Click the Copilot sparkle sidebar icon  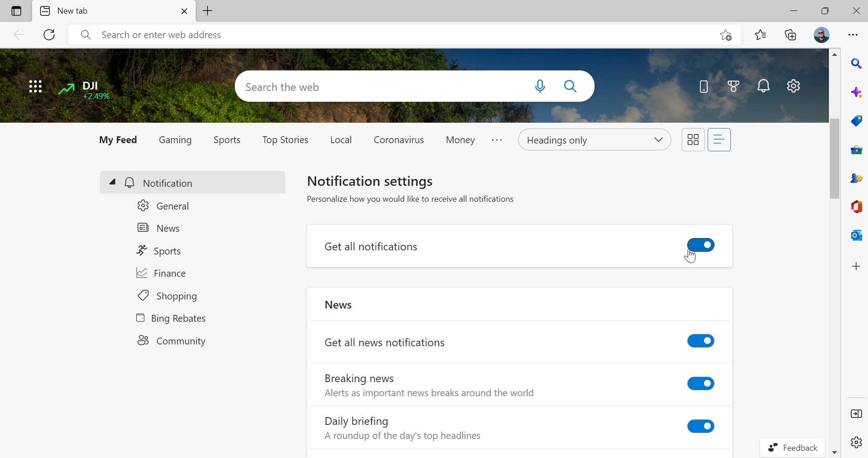tap(857, 93)
